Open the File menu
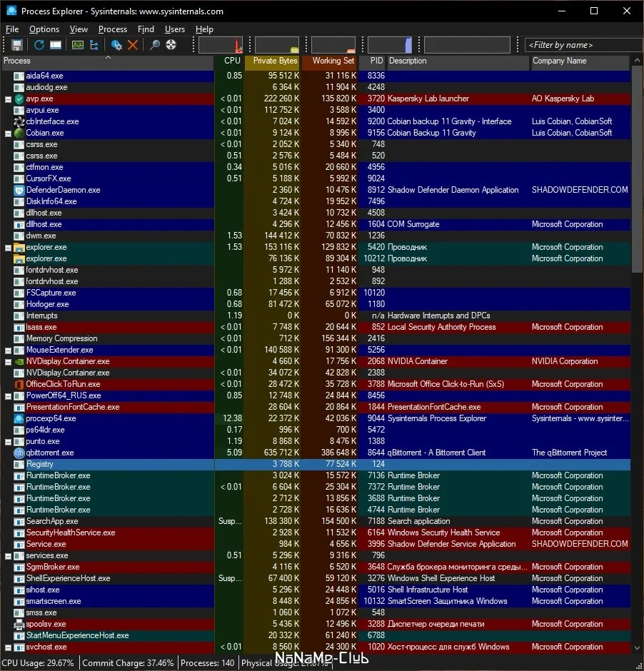Viewport: 644px width, 671px height. coord(12,29)
